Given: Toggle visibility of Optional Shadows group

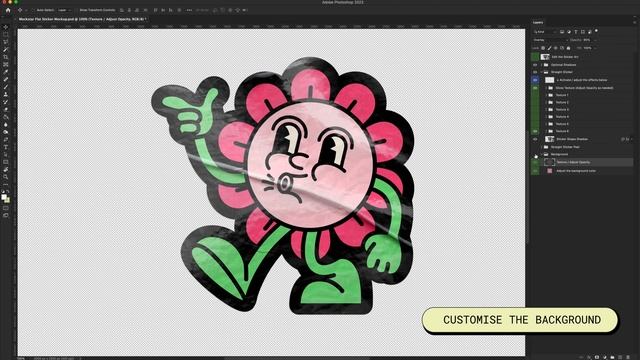Looking at the screenshot, I should click(x=535, y=65).
